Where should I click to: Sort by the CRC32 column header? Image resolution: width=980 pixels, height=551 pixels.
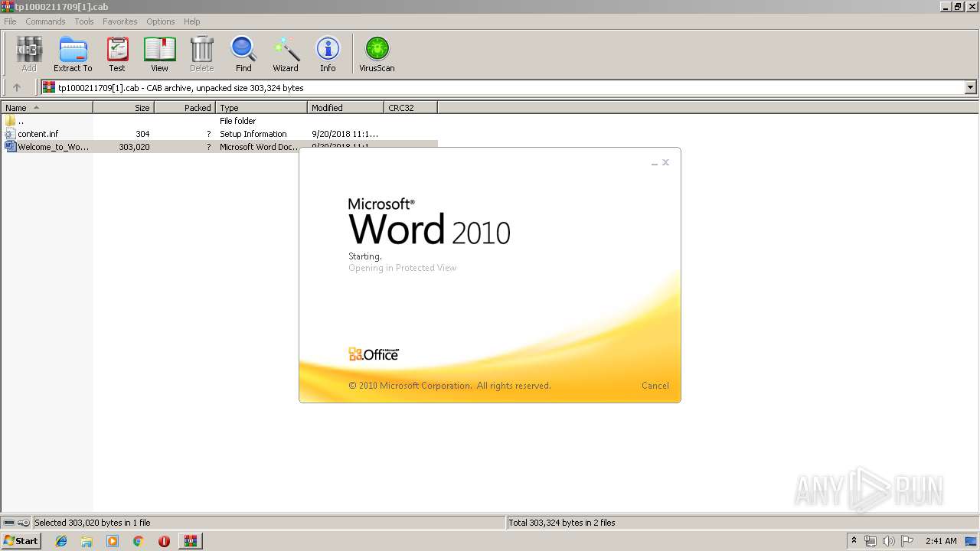point(410,108)
